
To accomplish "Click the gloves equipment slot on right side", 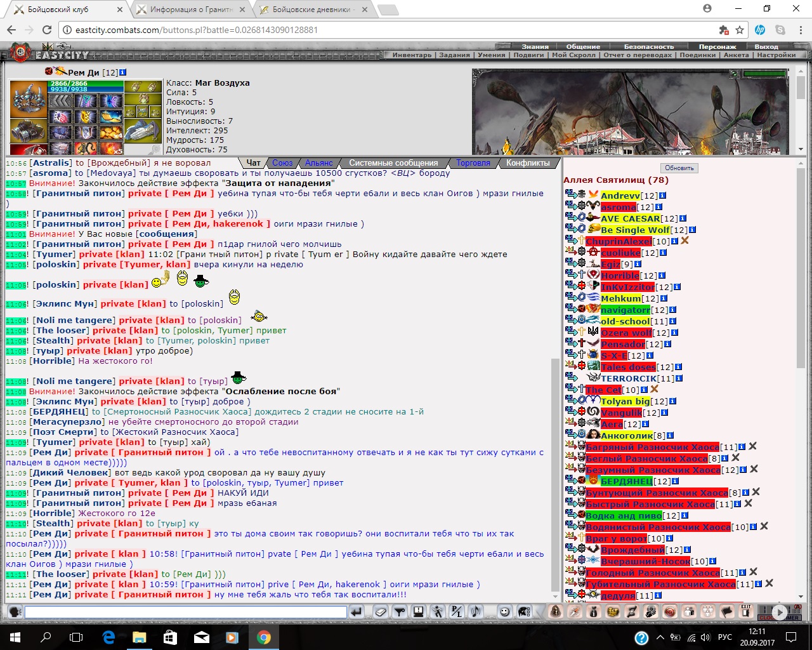I will point(143,131).
